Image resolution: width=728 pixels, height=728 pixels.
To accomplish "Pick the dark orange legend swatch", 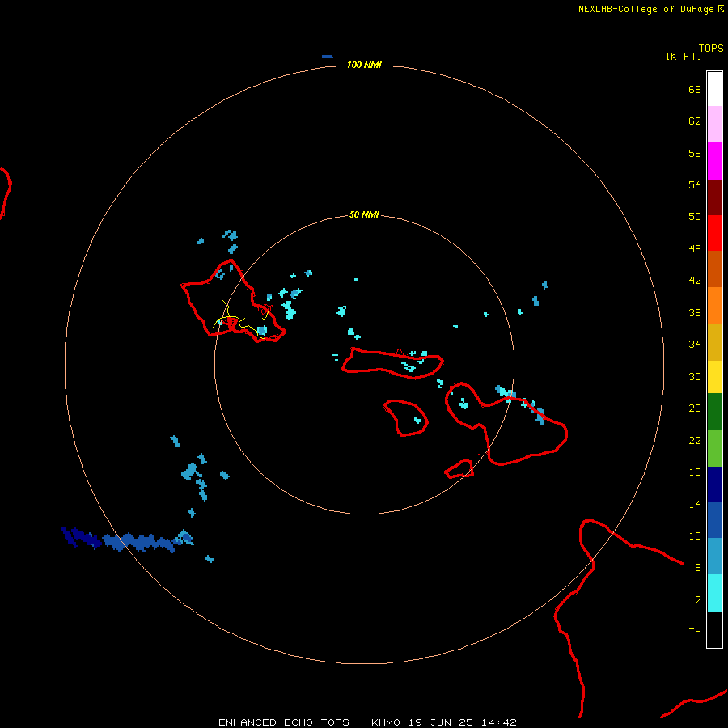I will (714, 269).
